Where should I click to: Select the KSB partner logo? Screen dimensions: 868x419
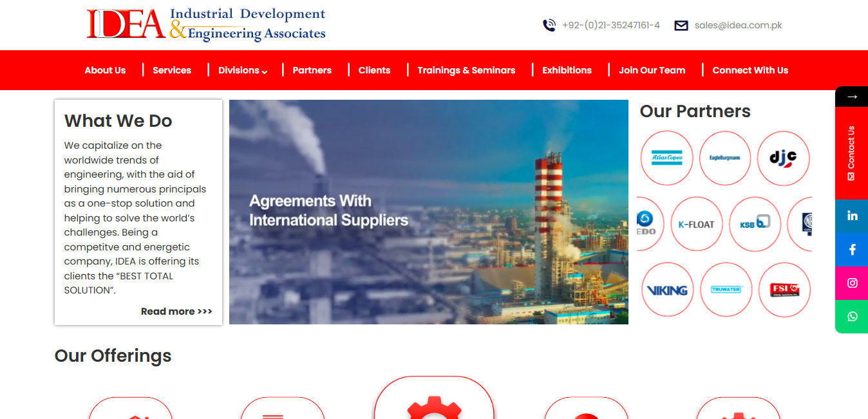(755, 224)
